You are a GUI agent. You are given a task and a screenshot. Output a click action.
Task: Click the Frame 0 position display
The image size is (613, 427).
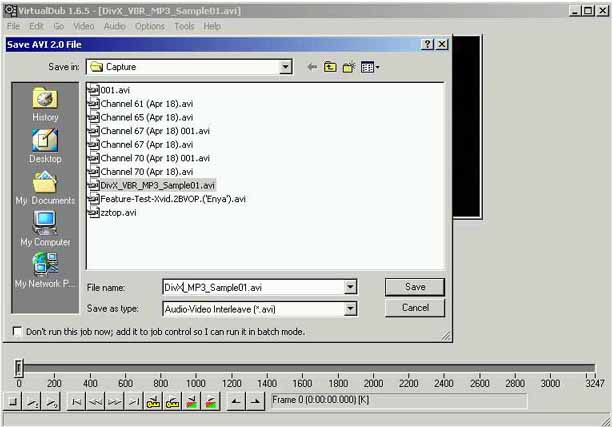point(399,400)
